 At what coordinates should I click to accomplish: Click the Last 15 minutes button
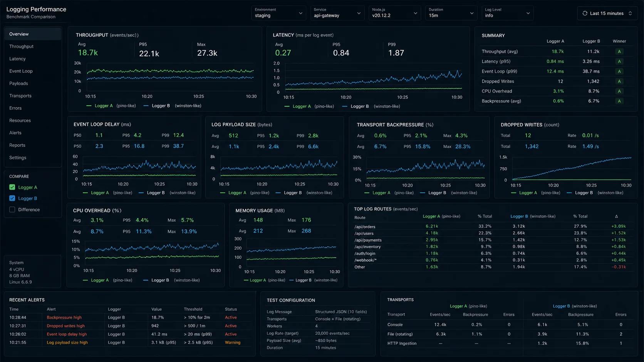tap(607, 13)
